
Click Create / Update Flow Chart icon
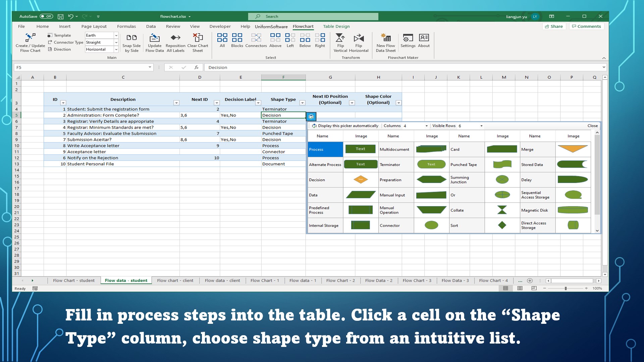click(30, 42)
